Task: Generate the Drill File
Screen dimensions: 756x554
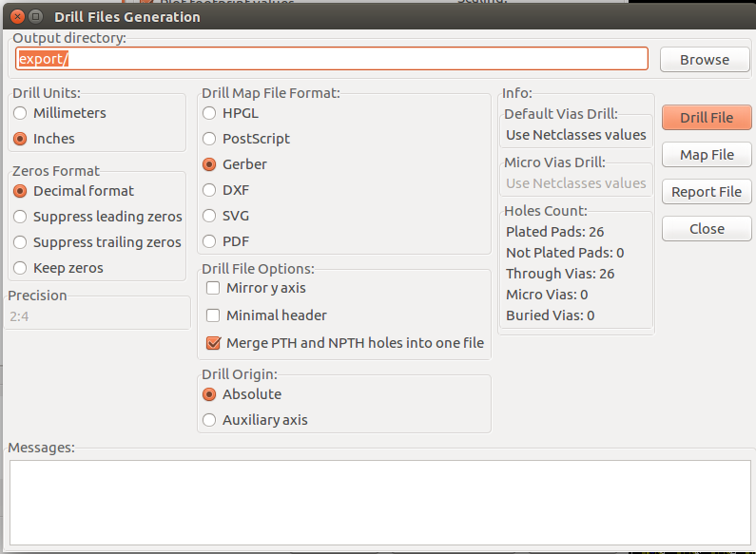Action: pyautogui.click(x=707, y=118)
